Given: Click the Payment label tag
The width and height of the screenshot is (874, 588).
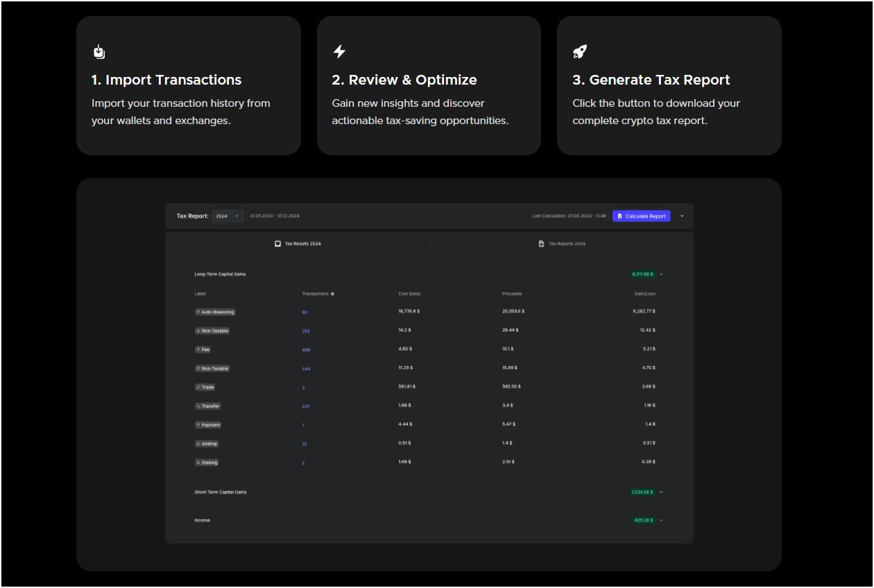Looking at the screenshot, I should tap(208, 425).
